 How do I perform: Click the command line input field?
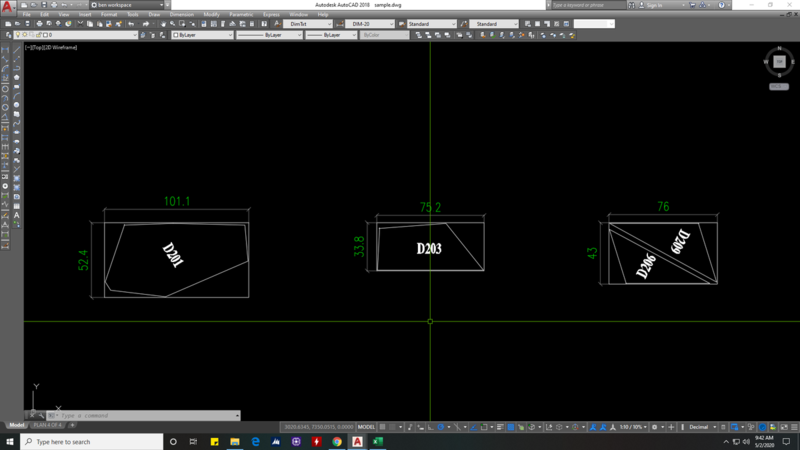point(145,416)
